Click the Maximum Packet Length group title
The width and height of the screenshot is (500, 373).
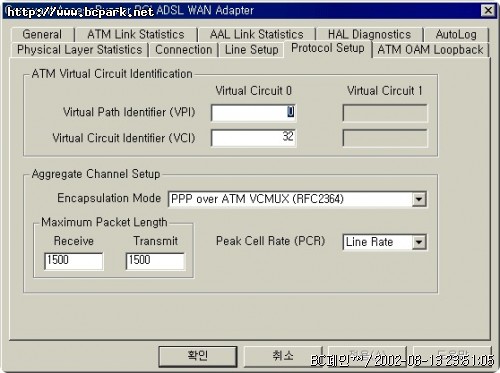[104, 222]
